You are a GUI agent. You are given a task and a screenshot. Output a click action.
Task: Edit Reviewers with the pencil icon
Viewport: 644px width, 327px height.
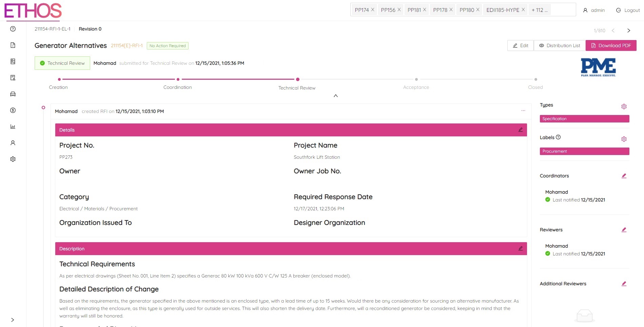tap(624, 230)
